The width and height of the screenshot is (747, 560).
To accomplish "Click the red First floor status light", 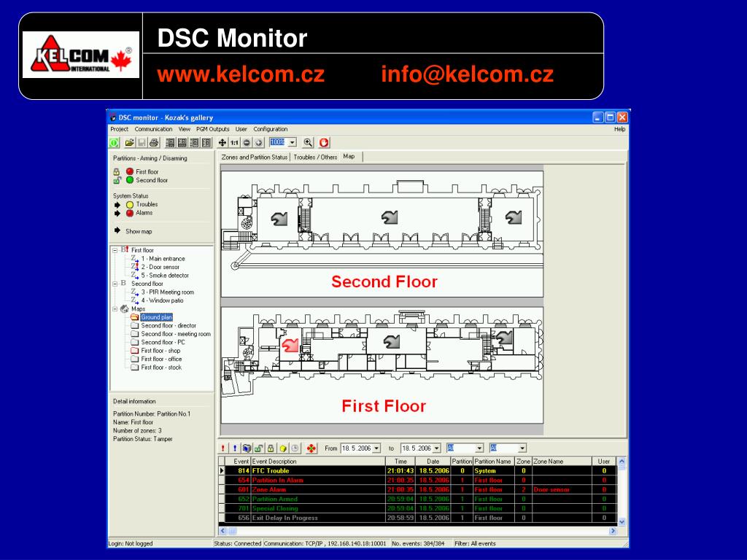I will coord(130,171).
